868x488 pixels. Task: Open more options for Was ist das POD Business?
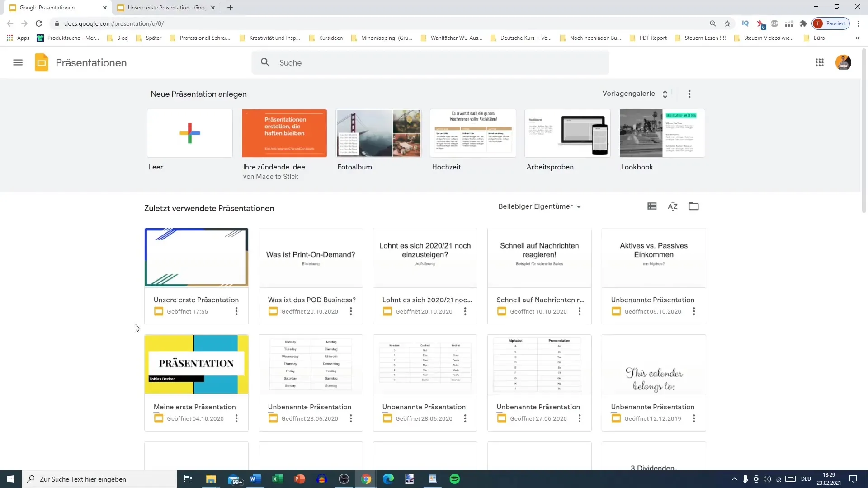point(351,311)
